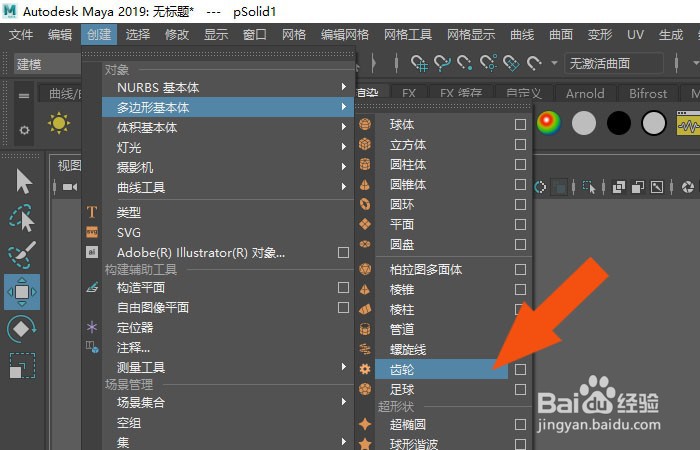Viewport: 700px width, 450px height.
Task: Open option box for 圆锥体
Action: (520, 185)
